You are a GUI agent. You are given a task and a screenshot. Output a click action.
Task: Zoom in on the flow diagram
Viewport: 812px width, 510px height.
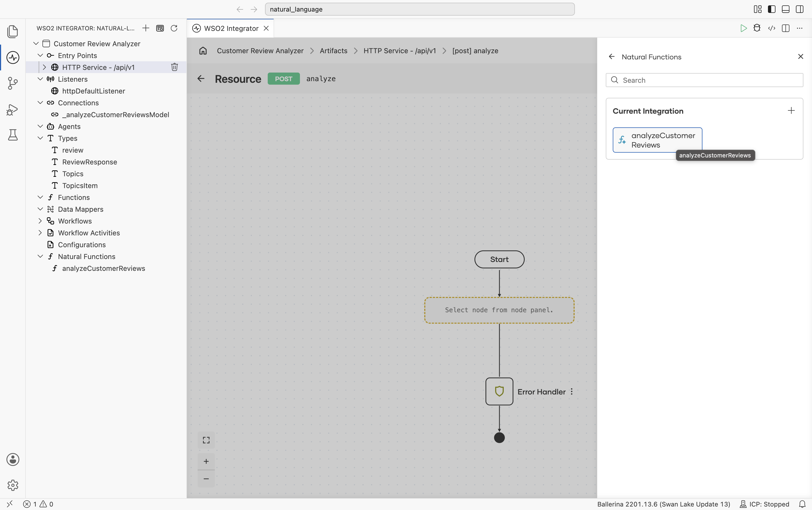click(206, 461)
